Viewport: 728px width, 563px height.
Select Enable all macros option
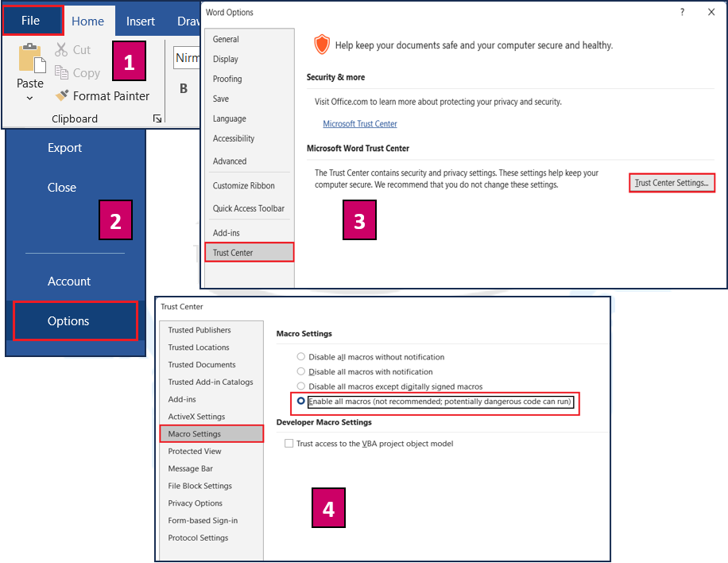[301, 401]
